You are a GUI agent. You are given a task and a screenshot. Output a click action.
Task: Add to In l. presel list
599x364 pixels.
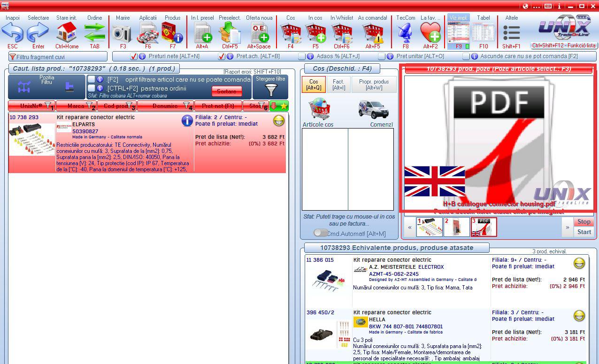click(x=202, y=32)
